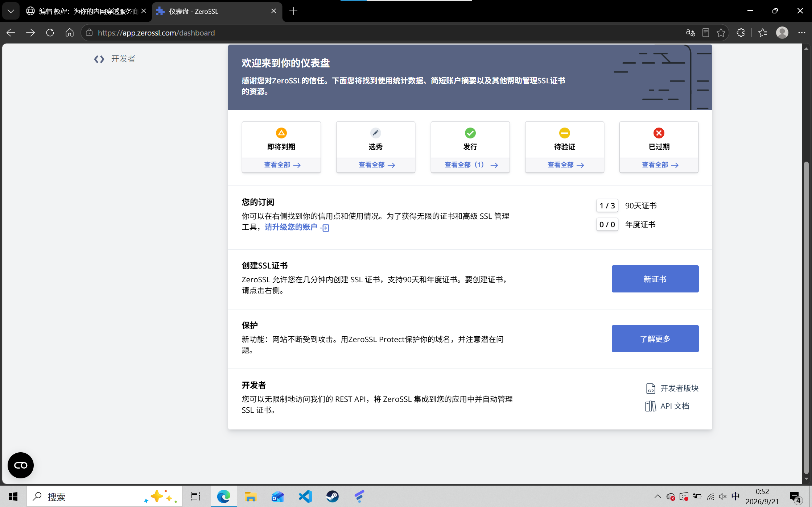Click the 新证书 button
The width and height of the screenshot is (812, 507).
[655, 279]
